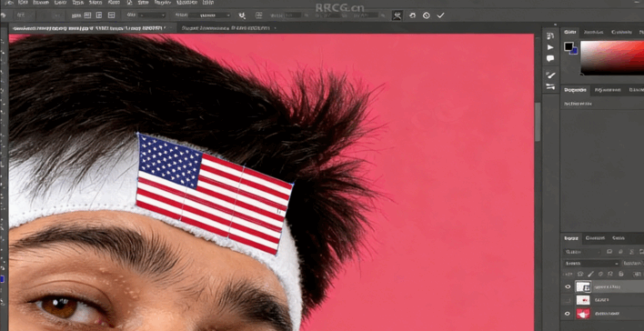Select the split warp horizontally icon
The image size is (644, 331).
point(111,15)
